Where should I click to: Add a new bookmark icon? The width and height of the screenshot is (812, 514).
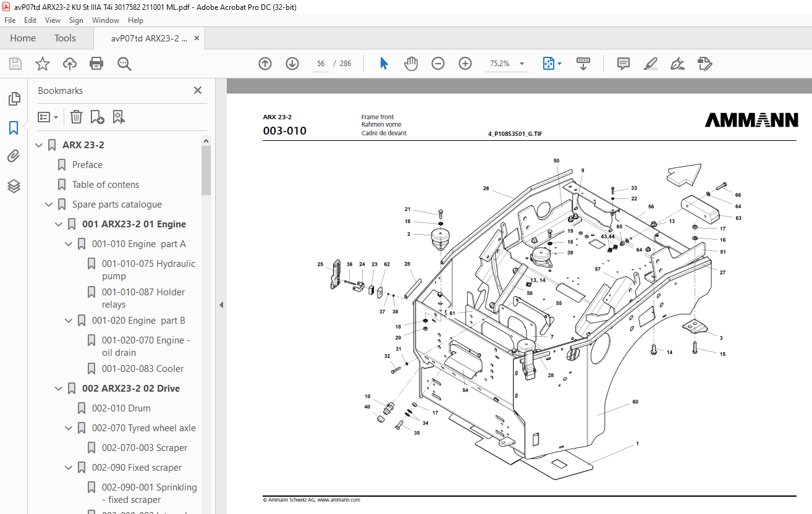point(97,116)
